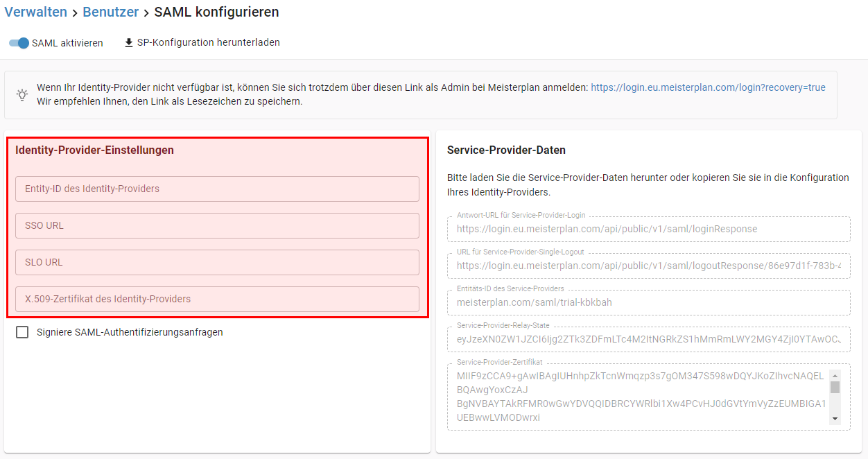
Task: Select the X.509-Zertifikat des Identity-Providers field
Action: point(217,299)
